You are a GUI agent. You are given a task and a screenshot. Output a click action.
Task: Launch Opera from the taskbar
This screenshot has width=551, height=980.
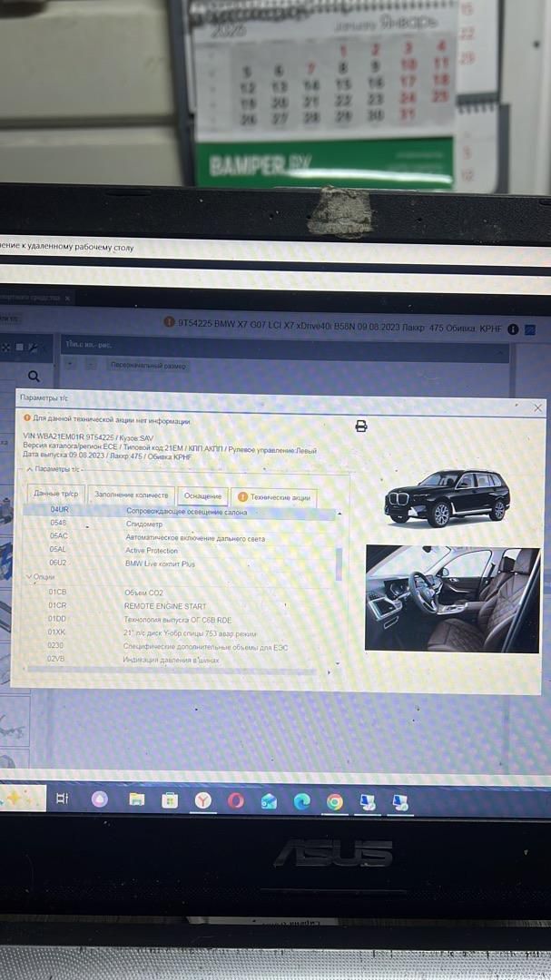pos(236,800)
